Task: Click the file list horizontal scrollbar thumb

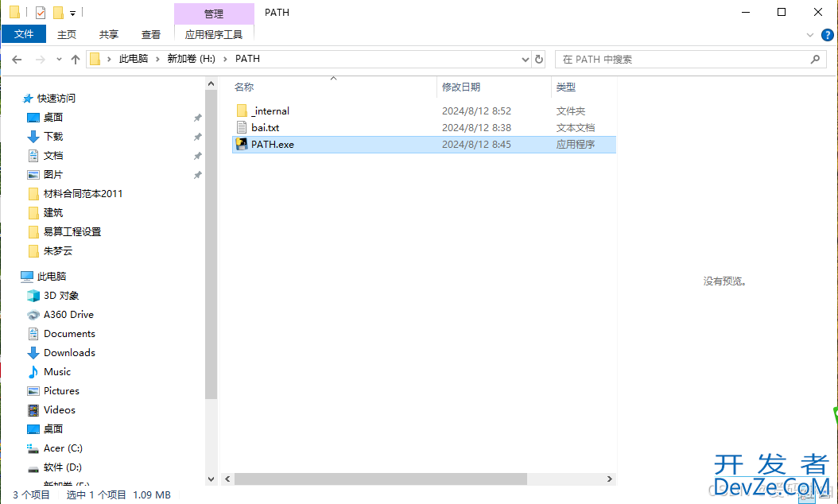Action: tap(381, 479)
